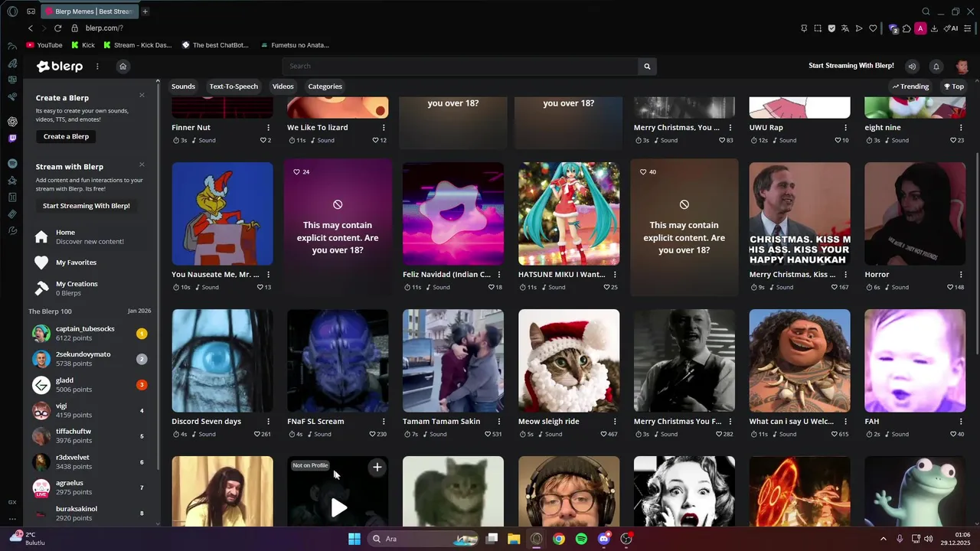
Task: Open Spotify from the taskbar
Action: [581, 539]
